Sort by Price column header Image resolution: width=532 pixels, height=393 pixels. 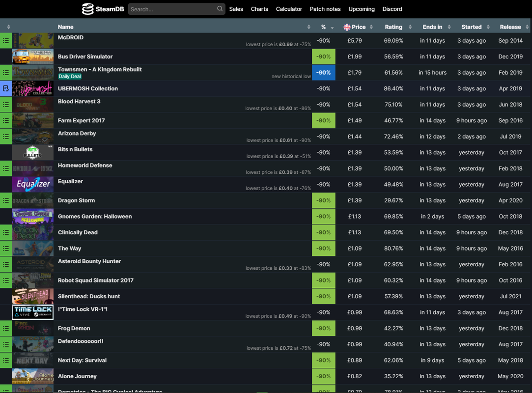pos(358,27)
